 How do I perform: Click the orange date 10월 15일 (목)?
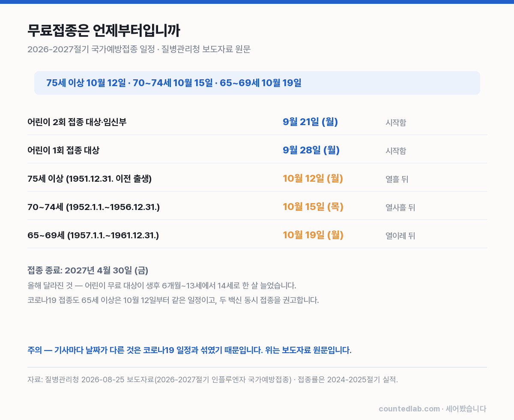[313, 207]
